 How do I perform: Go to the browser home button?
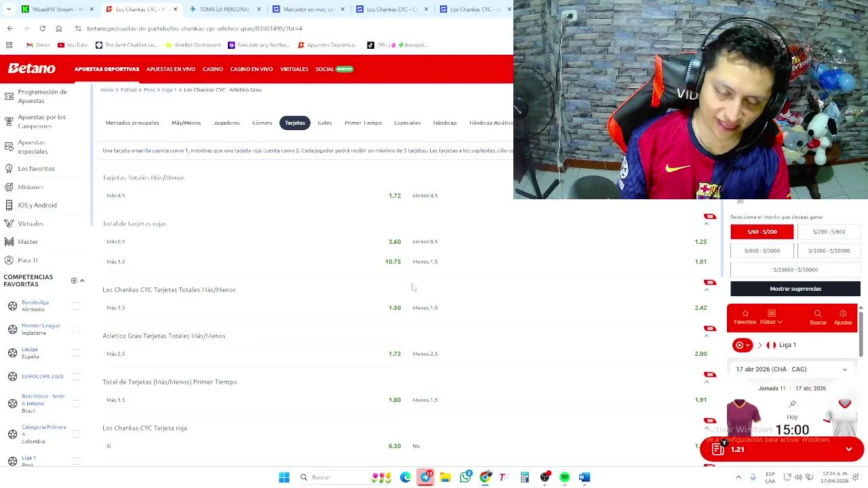click(x=58, y=28)
